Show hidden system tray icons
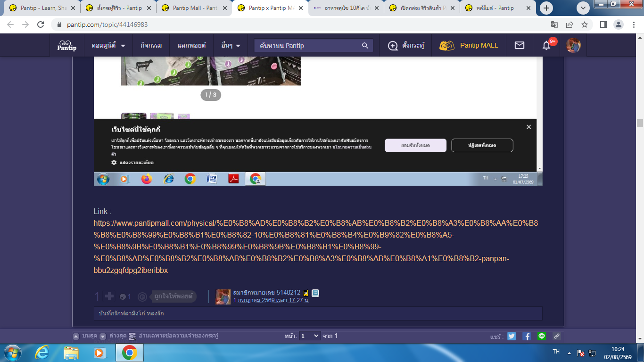Screen dimensions: 644x362 coord(569,353)
